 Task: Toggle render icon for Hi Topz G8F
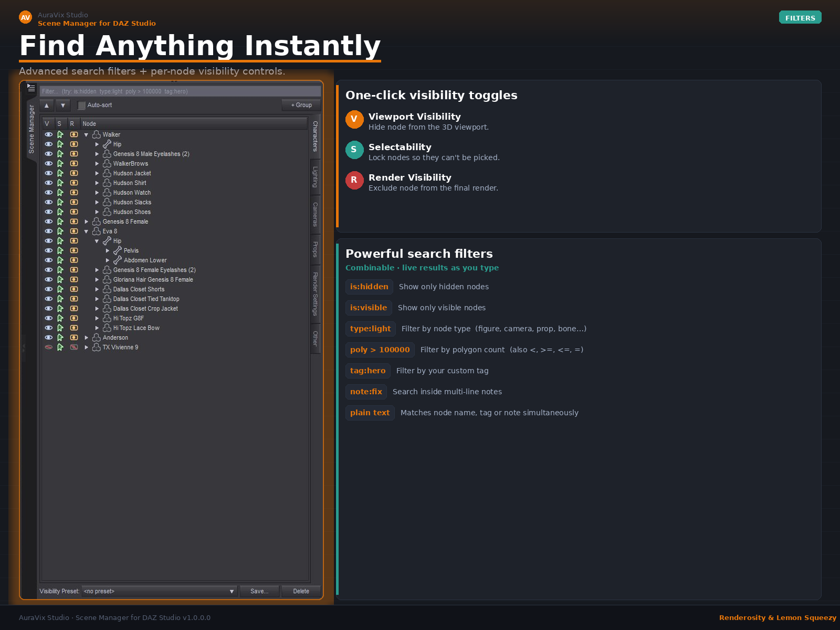pos(74,318)
